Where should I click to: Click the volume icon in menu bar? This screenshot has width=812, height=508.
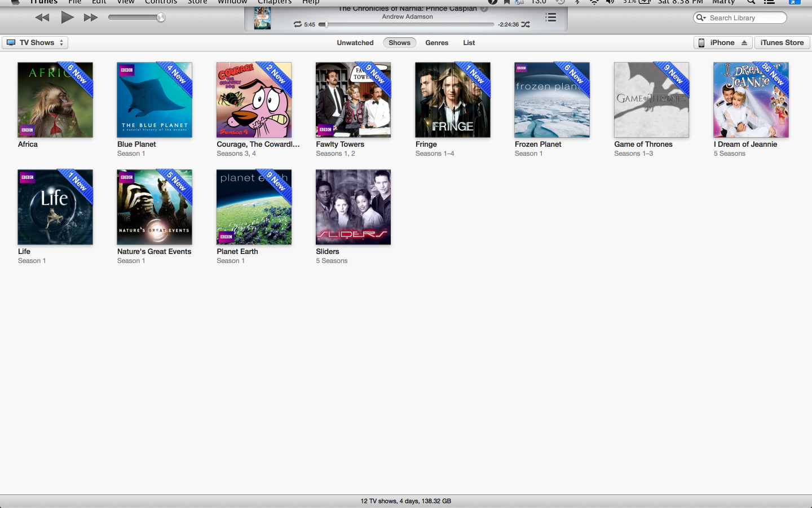point(610,2)
